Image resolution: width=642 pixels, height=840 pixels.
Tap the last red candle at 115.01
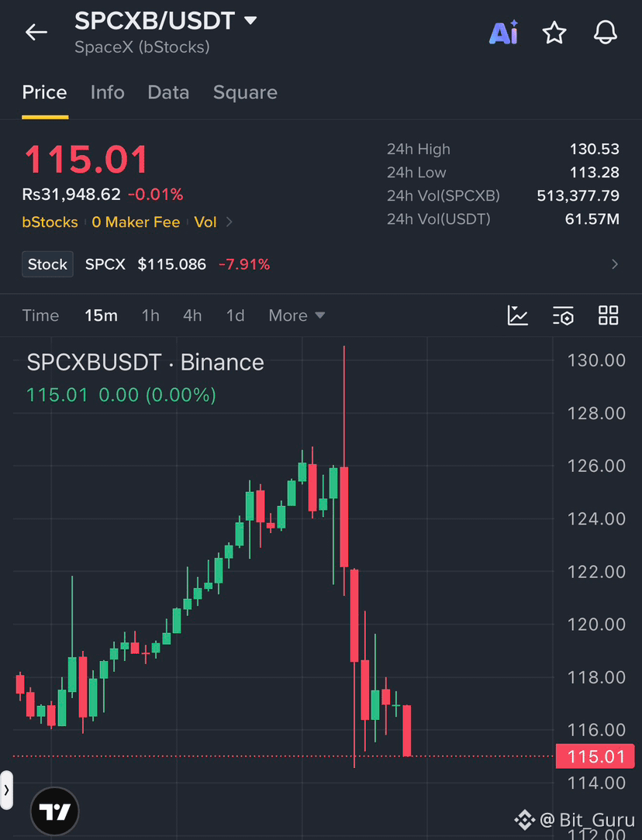click(x=407, y=731)
